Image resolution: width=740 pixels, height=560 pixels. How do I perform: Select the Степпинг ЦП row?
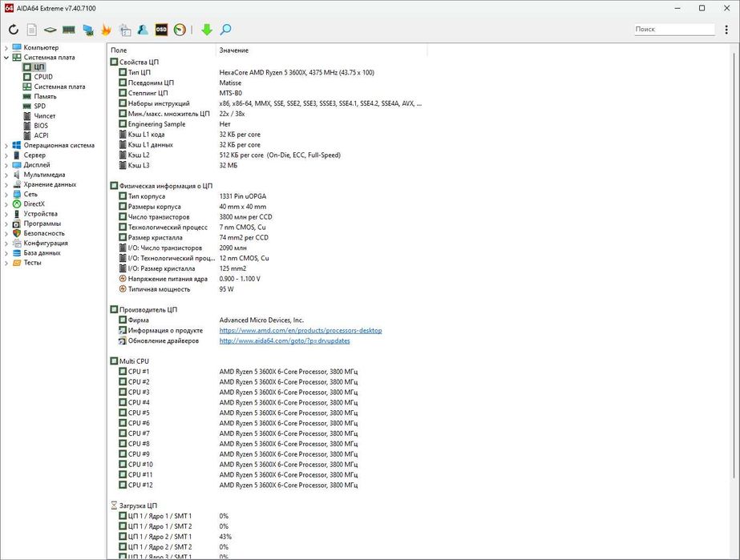tap(269, 93)
